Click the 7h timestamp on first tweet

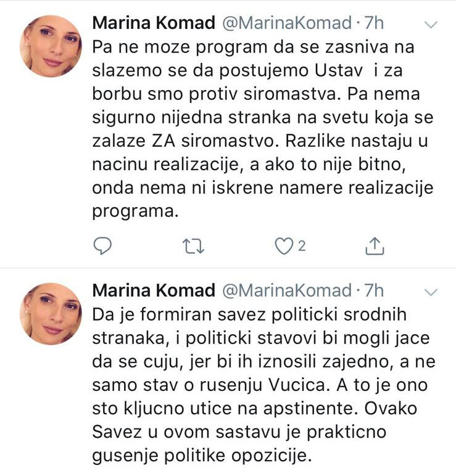click(375, 23)
